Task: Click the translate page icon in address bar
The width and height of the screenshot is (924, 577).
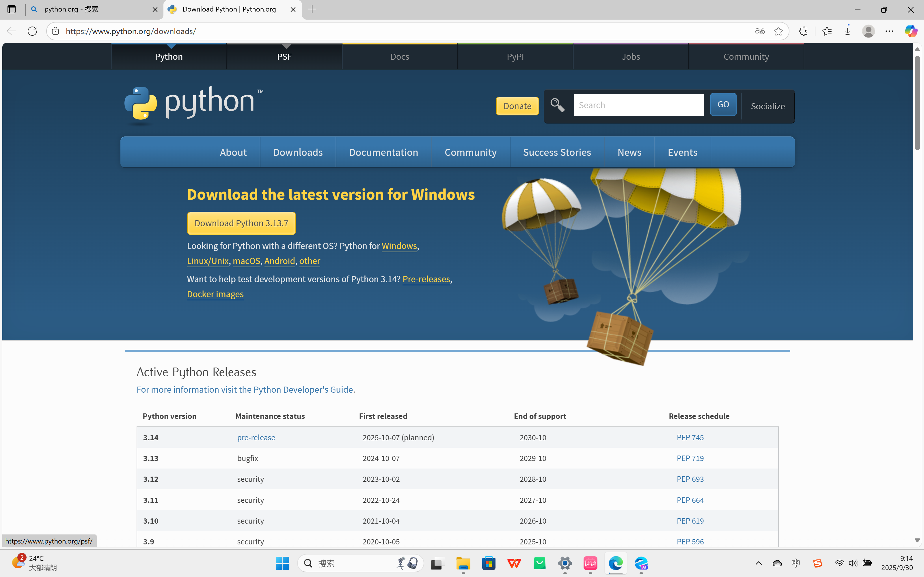Action: point(760,31)
